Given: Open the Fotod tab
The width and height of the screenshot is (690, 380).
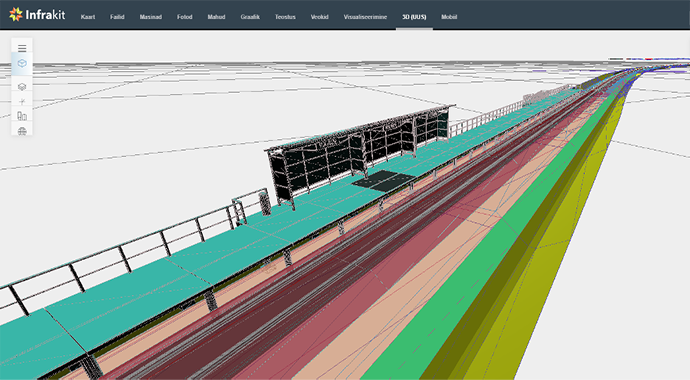Looking at the screenshot, I should click(184, 17).
